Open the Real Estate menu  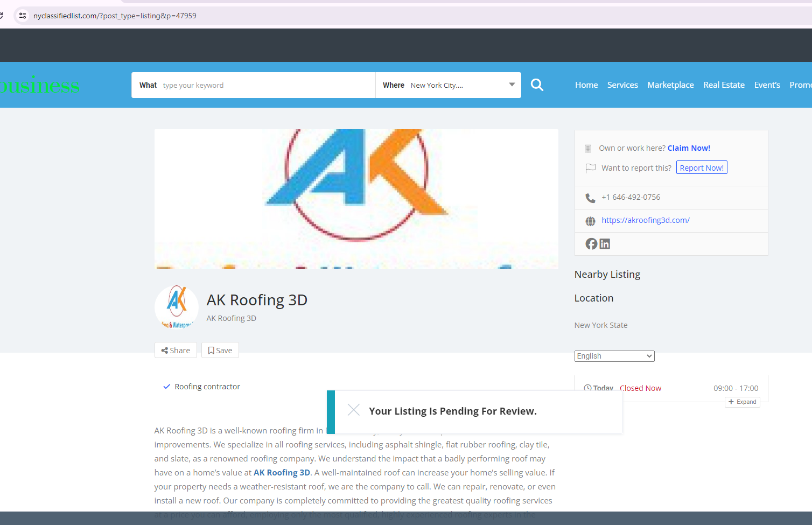(724, 85)
